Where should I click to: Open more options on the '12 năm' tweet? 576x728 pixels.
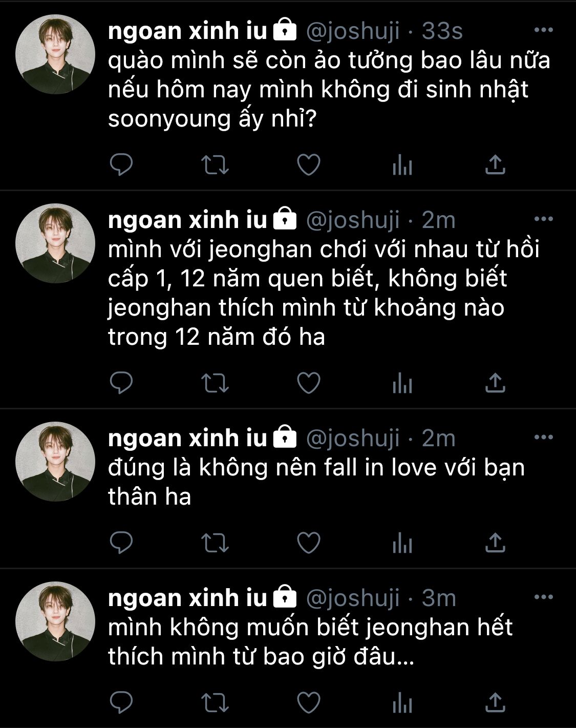pos(543,219)
